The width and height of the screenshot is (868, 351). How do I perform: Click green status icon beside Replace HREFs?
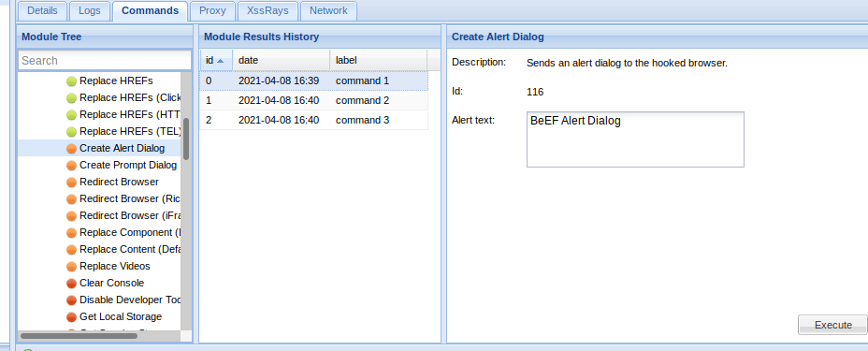coord(71,81)
